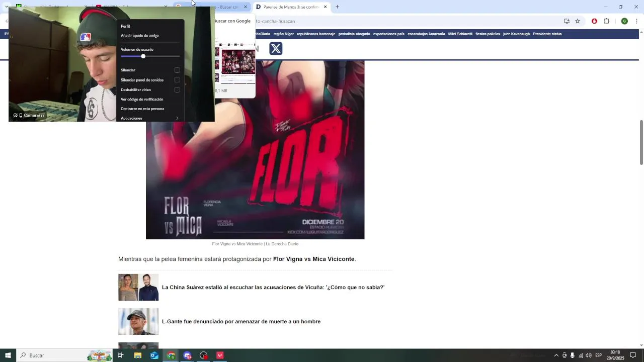644x362 pixels.
Task: Open the región Níger topic link
Action: [x=283, y=34]
